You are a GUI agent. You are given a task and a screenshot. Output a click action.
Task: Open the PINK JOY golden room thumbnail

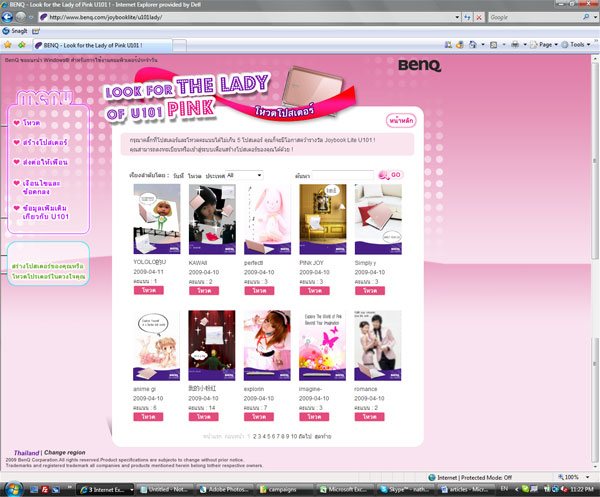323,219
